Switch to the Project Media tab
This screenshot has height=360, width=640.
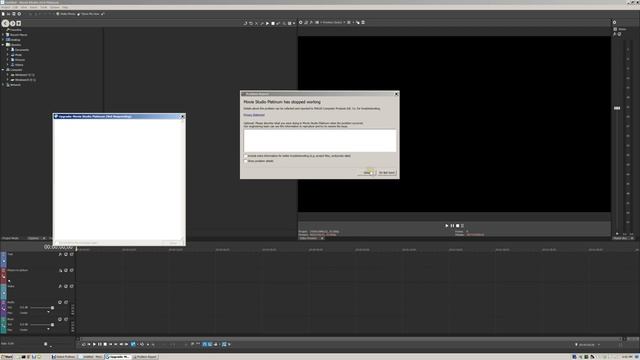11,238
